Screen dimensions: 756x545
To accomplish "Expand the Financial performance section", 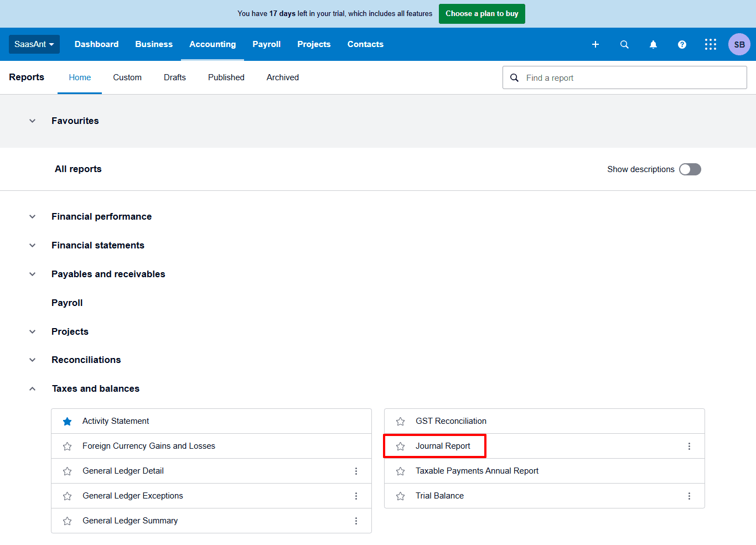I will pos(33,217).
